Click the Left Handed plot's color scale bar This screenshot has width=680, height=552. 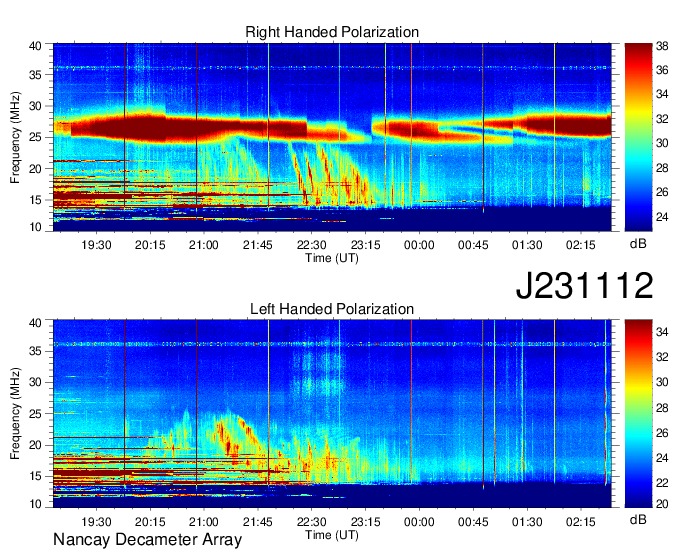coord(638,413)
